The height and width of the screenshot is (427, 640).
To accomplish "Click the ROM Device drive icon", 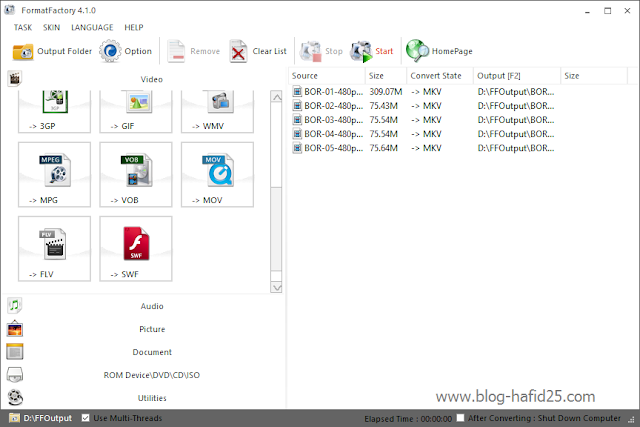I will coord(15,374).
